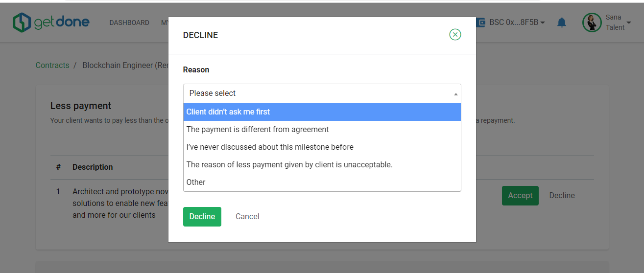
Task: Click the "Please select" reason field
Action: (x=322, y=93)
